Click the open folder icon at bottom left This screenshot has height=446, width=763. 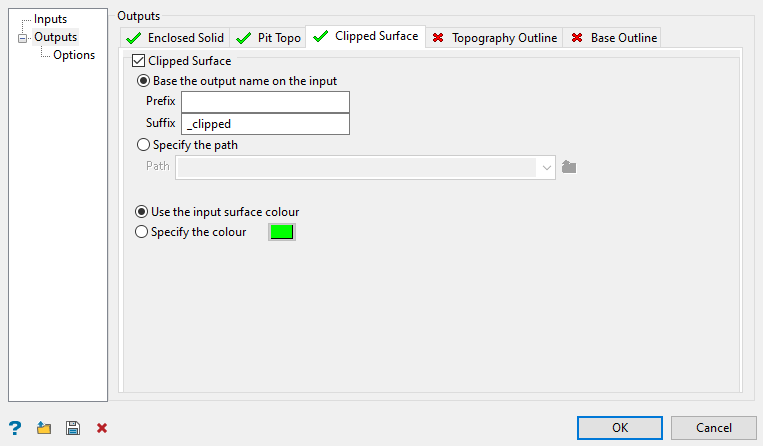coord(44,428)
